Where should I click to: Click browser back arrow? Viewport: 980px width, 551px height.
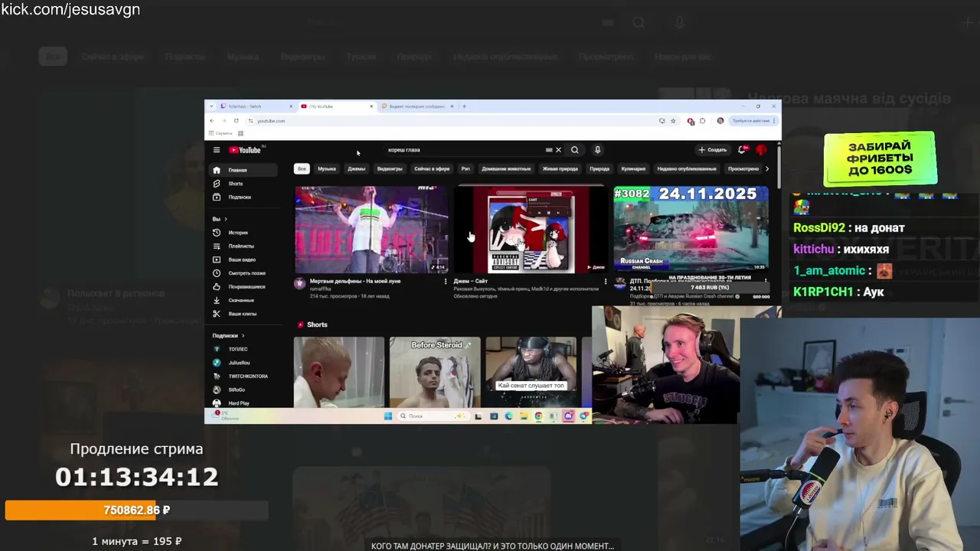(x=212, y=121)
